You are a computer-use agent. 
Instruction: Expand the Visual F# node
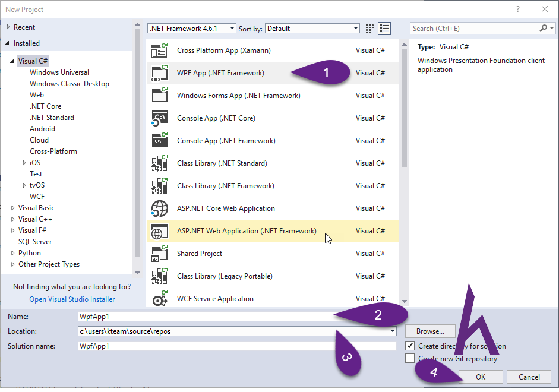(x=12, y=230)
